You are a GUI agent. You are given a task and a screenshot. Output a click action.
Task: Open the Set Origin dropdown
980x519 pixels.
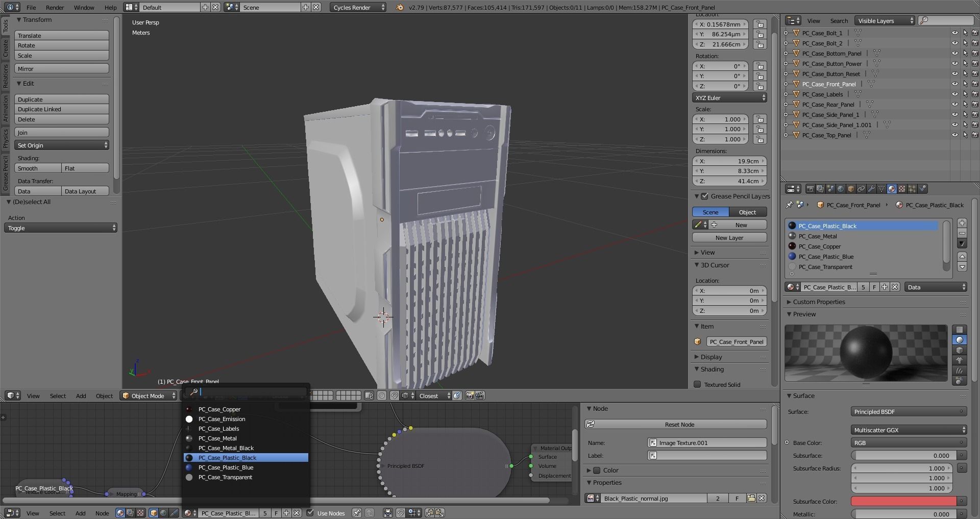(x=62, y=145)
